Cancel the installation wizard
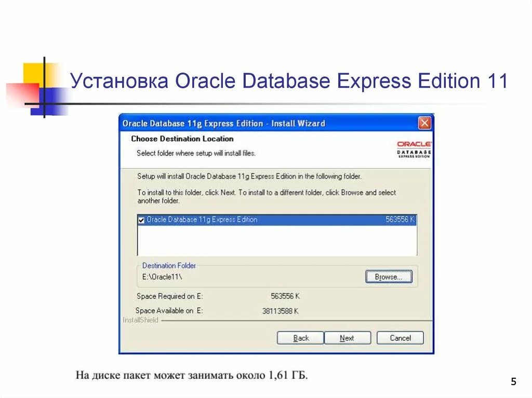The width and height of the screenshot is (532, 398). 400,338
